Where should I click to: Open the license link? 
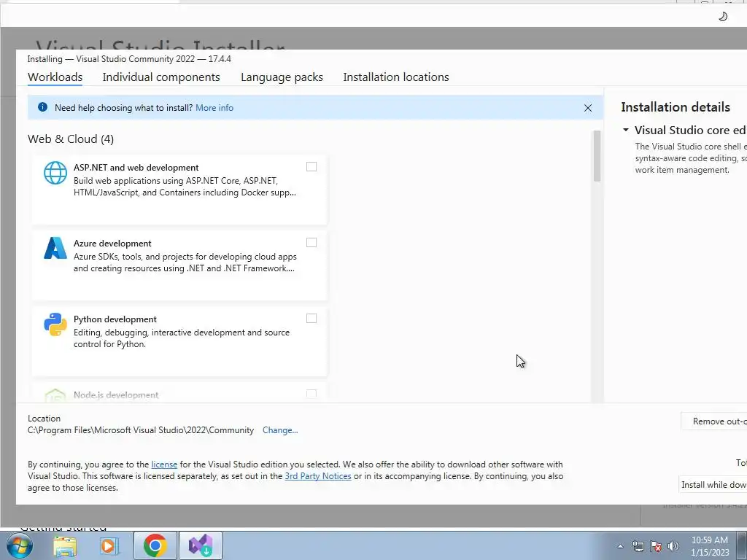click(164, 464)
